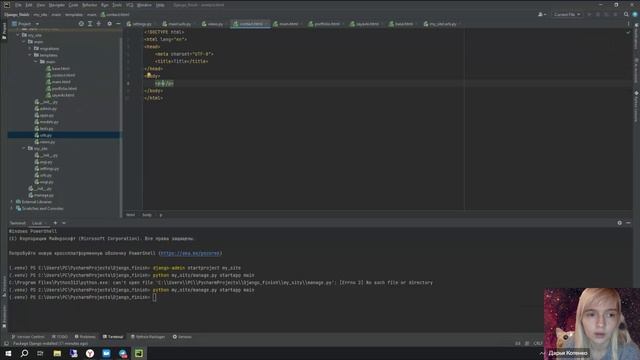Collapse all nodes in Project tree
This screenshot has height=360, width=640.
click(99, 24)
